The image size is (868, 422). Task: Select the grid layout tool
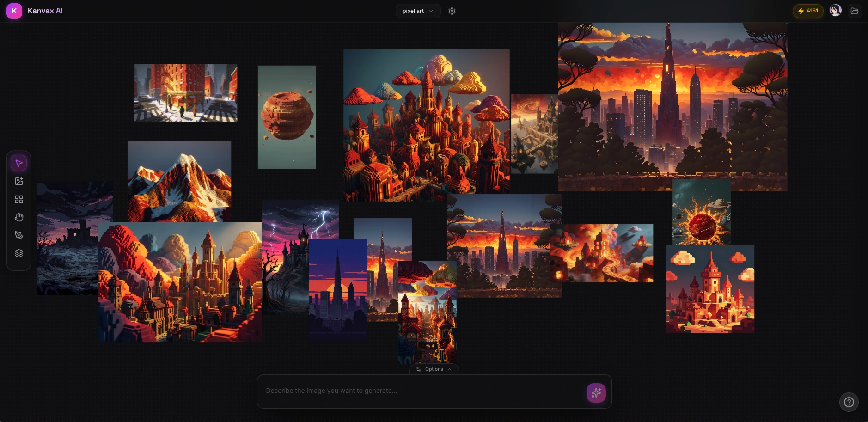tap(19, 199)
